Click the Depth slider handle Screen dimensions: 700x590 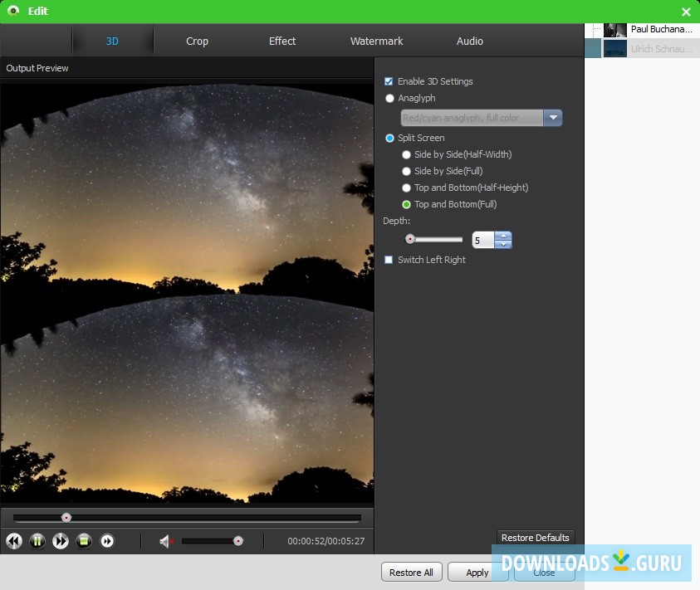click(x=409, y=239)
